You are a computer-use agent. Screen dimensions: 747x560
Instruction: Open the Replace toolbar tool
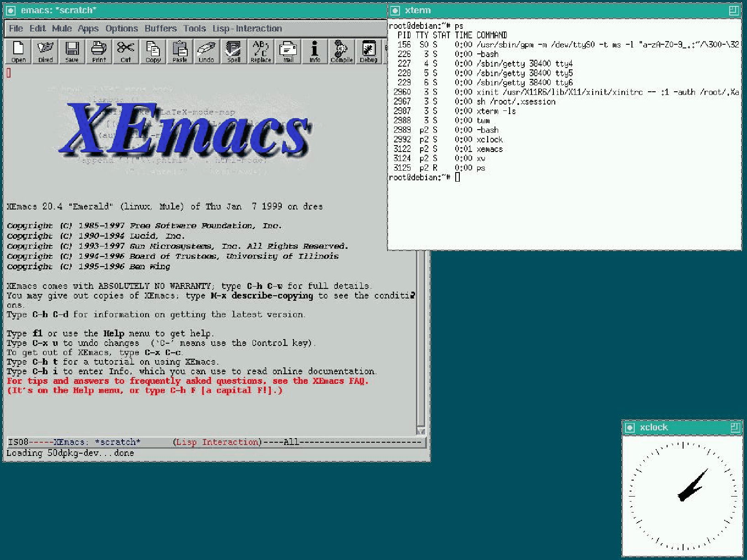pyautogui.click(x=261, y=51)
